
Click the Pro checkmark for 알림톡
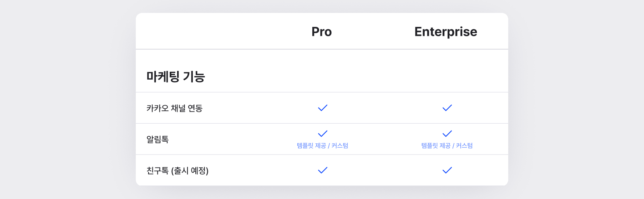point(323,134)
